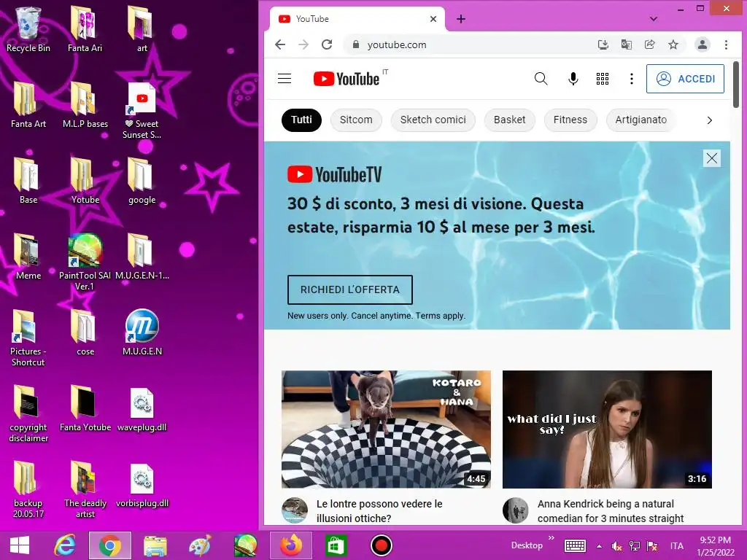The height and width of the screenshot is (560, 747).
Task: Open File Explorer from the taskbar
Action: point(155,545)
